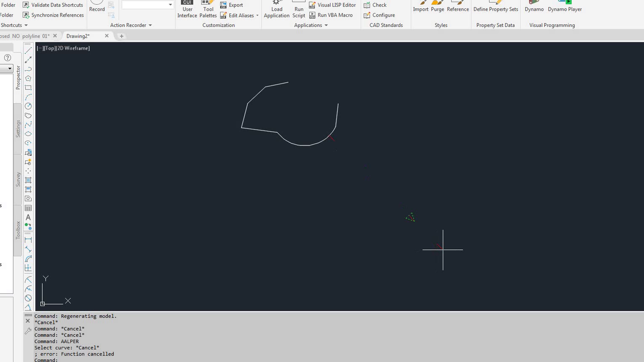The image size is (644, 362).
Task: Close the command line window
Action: [28, 321]
